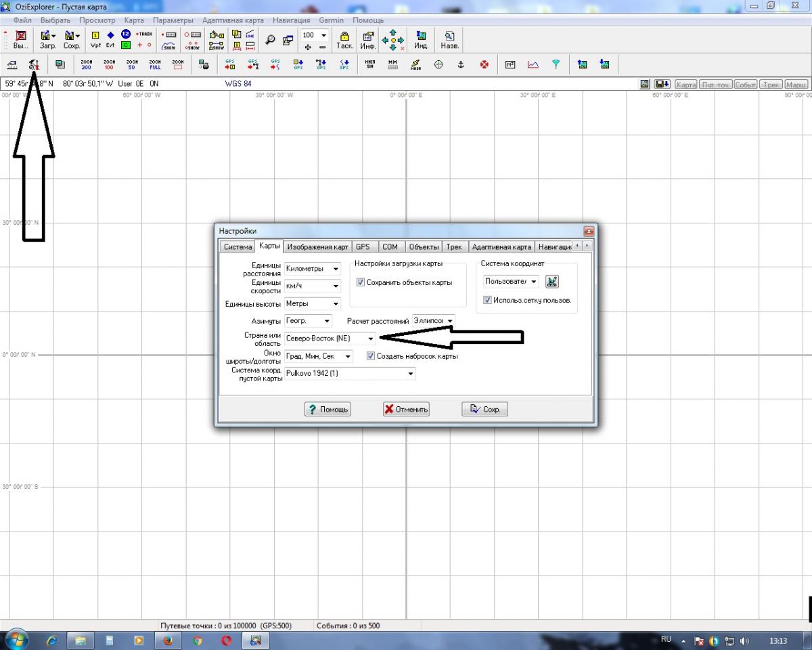Click the anchor icon in toolbar
This screenshot has height=650, width=812.
(x=461, y=64)
